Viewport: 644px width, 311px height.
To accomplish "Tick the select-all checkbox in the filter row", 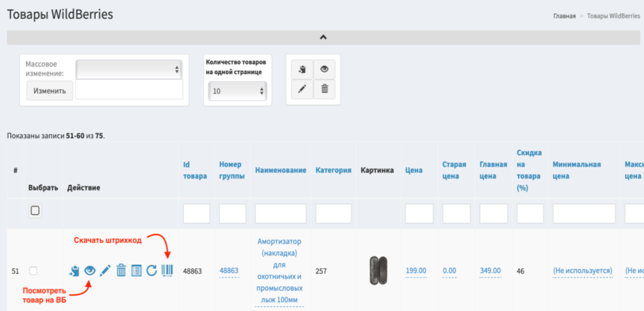I will 35,211.
